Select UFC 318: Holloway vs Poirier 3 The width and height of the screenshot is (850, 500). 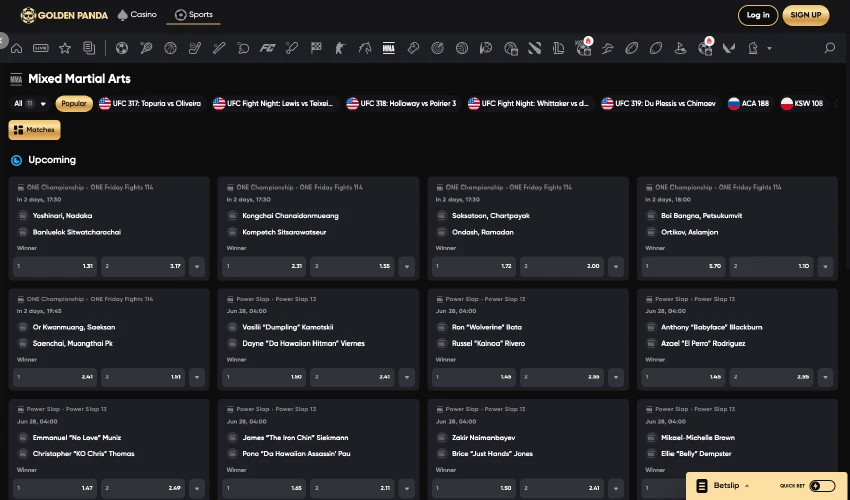point(401,104)
